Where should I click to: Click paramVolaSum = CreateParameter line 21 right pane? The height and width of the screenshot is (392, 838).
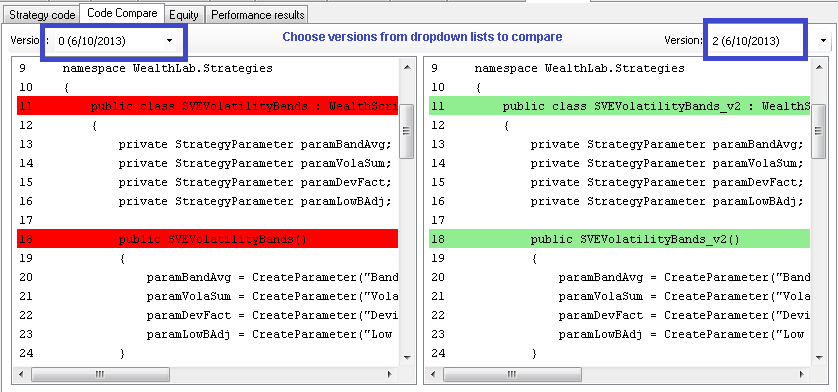click(685, 296)
